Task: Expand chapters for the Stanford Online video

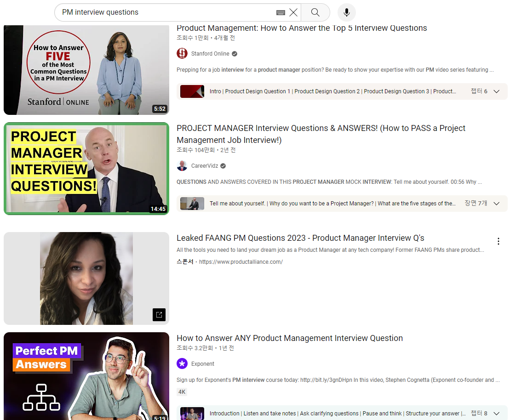Action: (x=496, y=91)
